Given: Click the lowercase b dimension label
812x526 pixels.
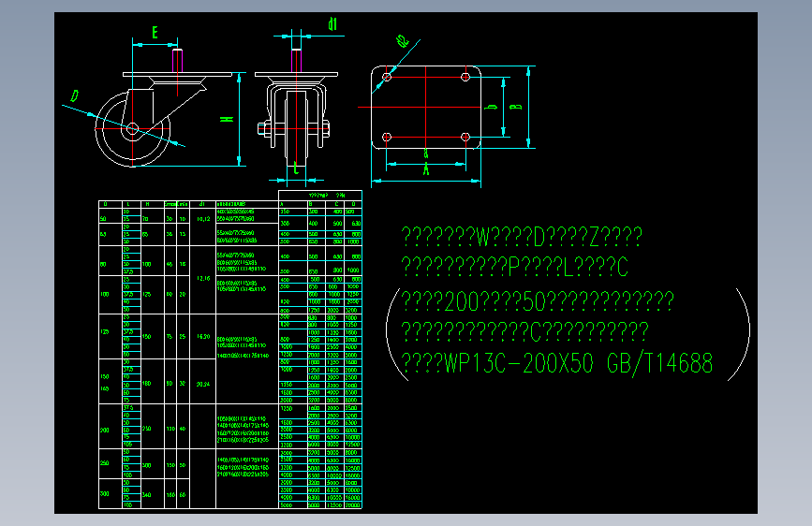Looking at the screenshot, I should (491, 107).
